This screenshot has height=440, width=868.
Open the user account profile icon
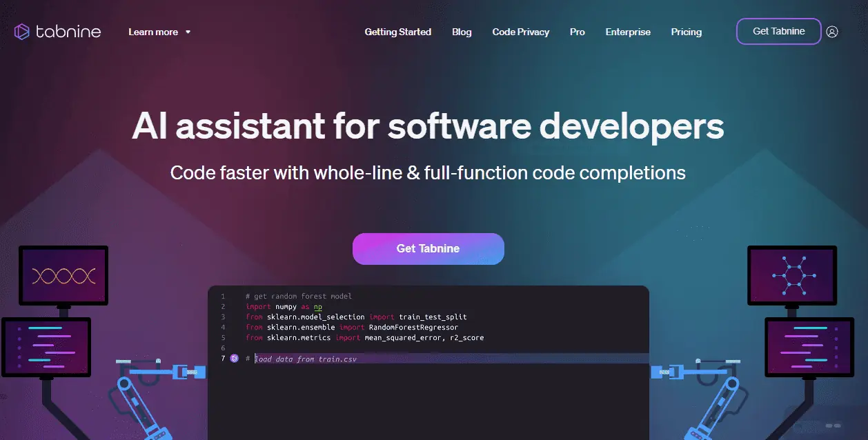click(x=832, y=32)
